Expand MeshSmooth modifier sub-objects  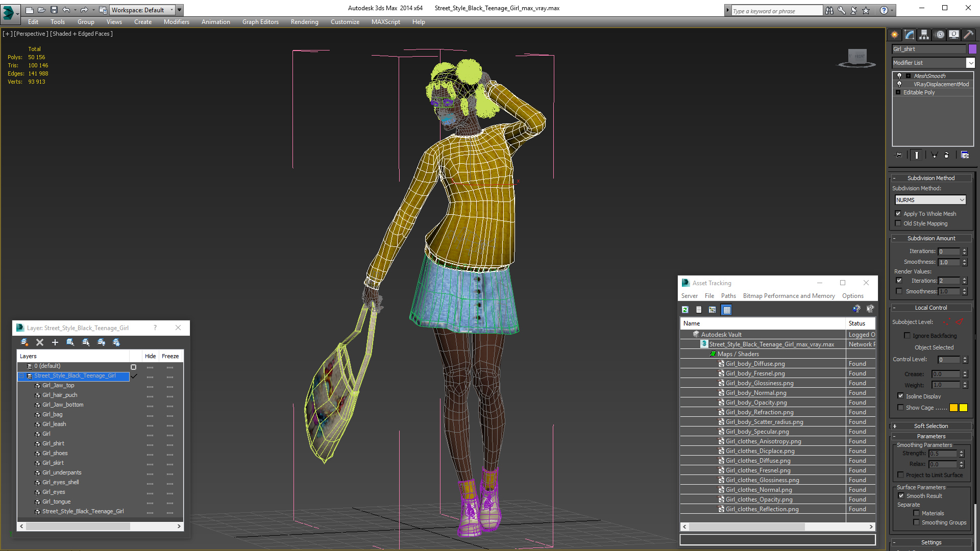pyautogui.click(x=908, y=76)
